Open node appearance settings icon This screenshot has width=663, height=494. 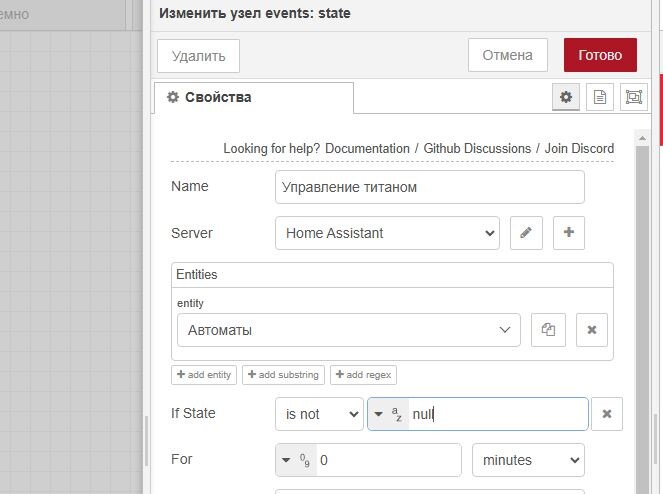(633, 97)
